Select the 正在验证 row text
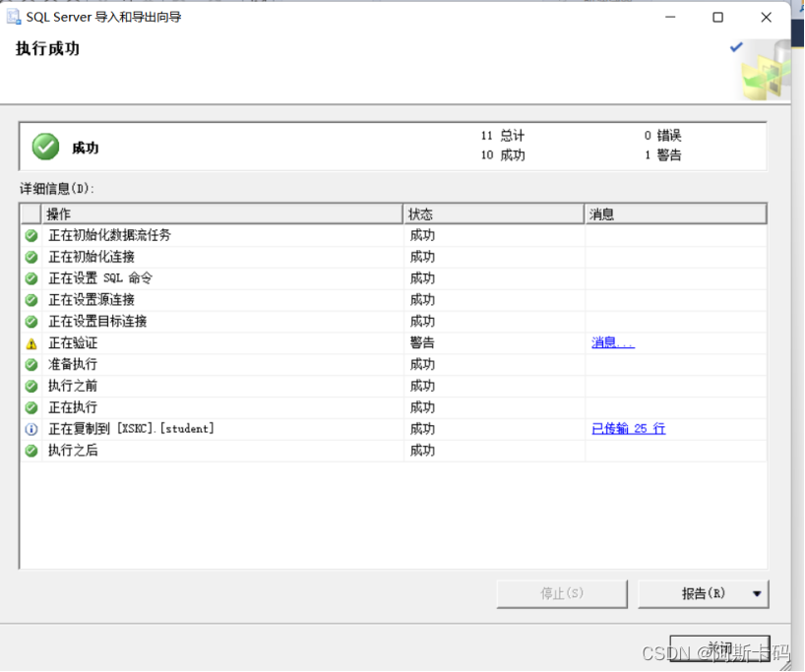 coord(73,343)
